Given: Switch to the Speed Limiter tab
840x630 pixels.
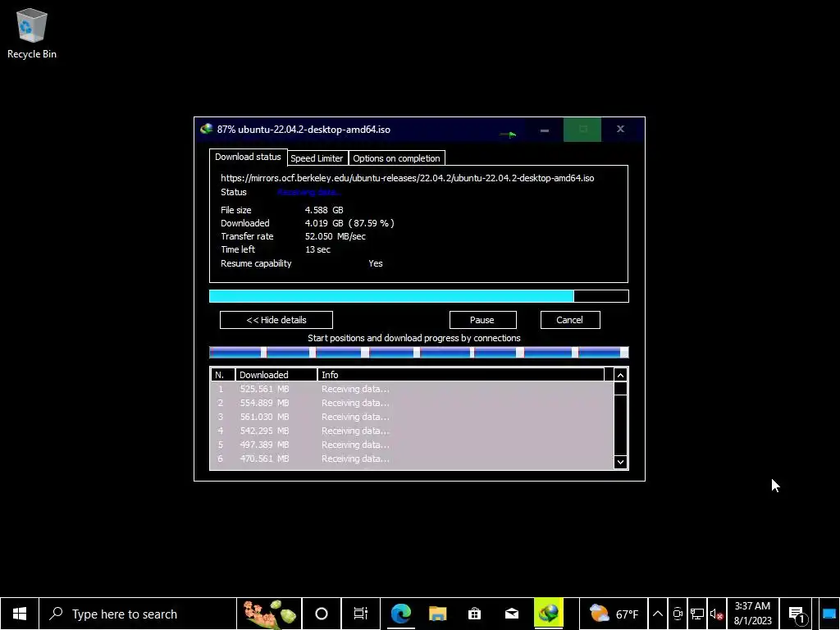Looking at the screenshot, I should (x=317, y=158).
